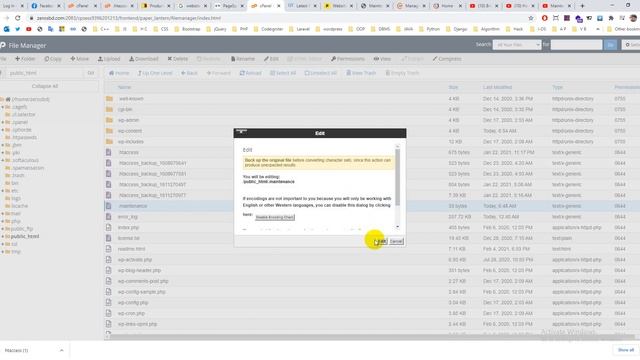Image resolution: width=640 pixels, height=360 pixels.
Task: Expand the .cpanel tree folder
Action: click(x=2, y=122)
